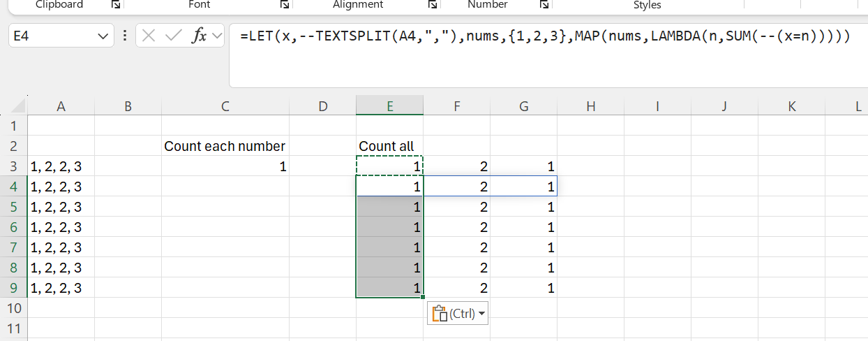Open the Clipboard dialog launcher

(x=114, y=5)
